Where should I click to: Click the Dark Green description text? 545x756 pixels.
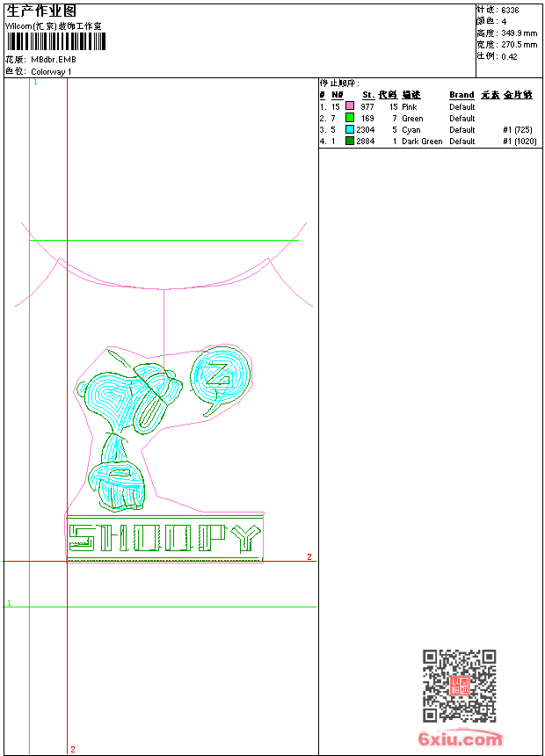point(422,142)
